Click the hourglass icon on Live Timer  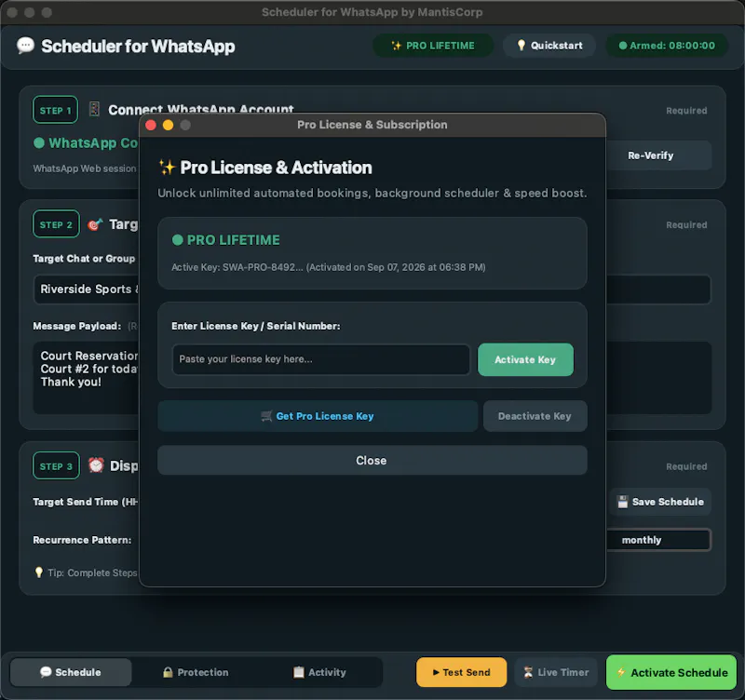528,672
